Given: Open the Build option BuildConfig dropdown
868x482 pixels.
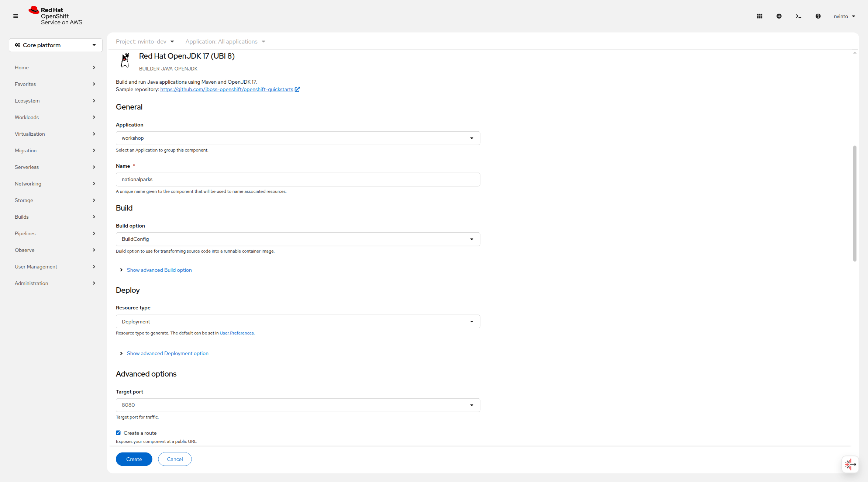Looking at the screenshot, I should 298,239.
